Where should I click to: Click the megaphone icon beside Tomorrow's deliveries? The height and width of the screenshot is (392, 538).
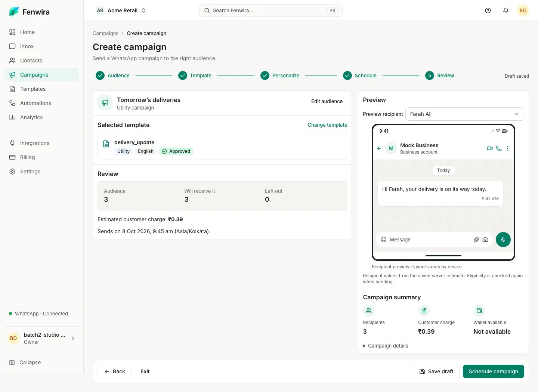(105, 103)
